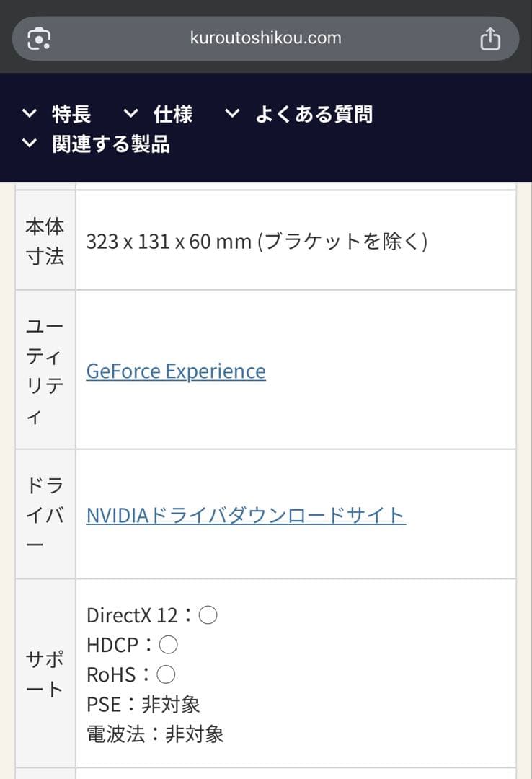Click the chevron beside 関連する製品
532x779 pixels.
[30, 144]
